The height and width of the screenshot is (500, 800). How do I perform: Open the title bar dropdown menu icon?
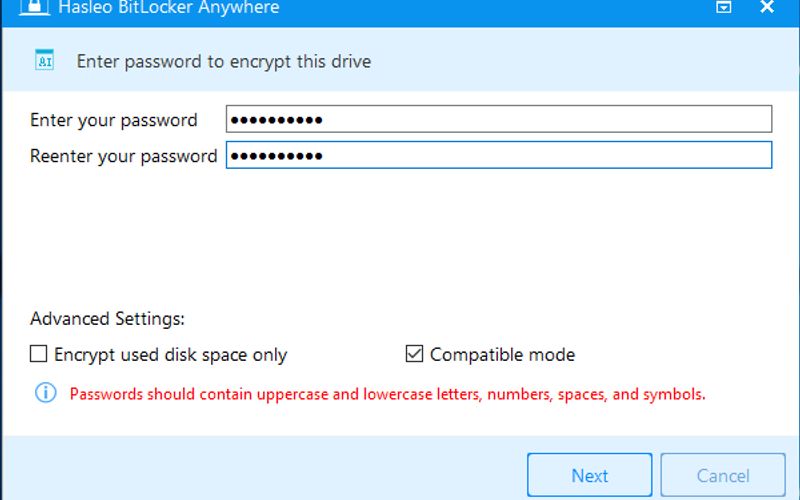723,7
